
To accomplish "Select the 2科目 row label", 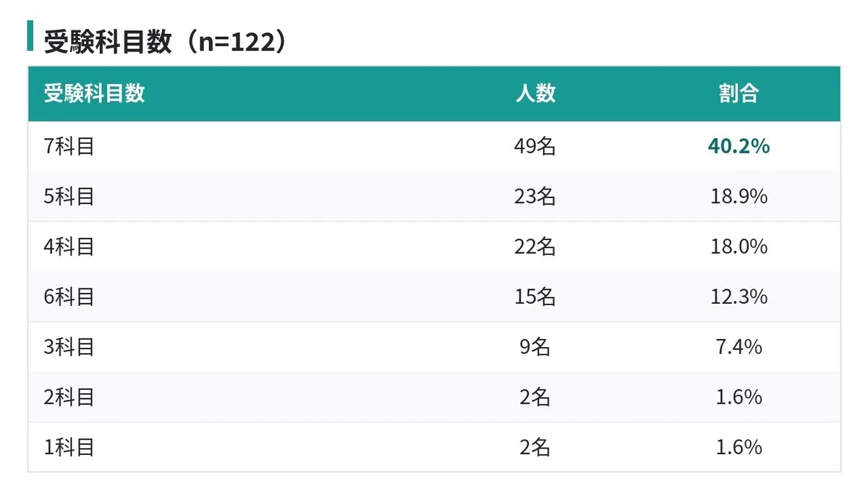I will tap(69, 397).
